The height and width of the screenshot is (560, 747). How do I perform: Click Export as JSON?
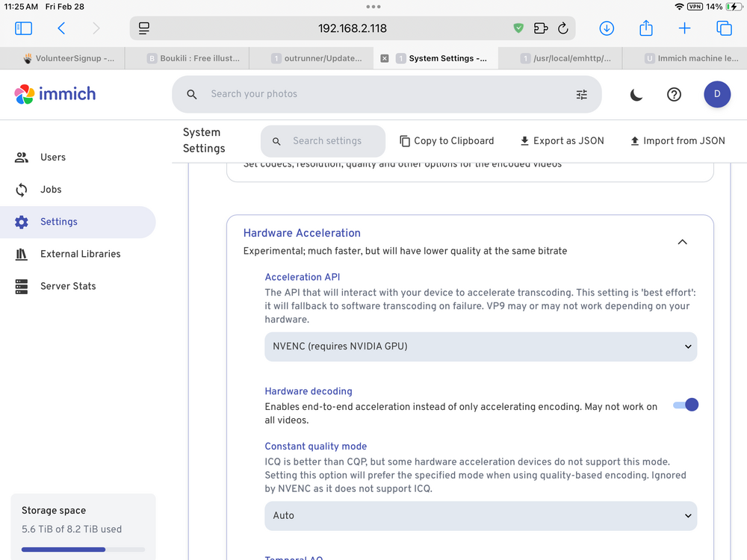pos(562,141)
